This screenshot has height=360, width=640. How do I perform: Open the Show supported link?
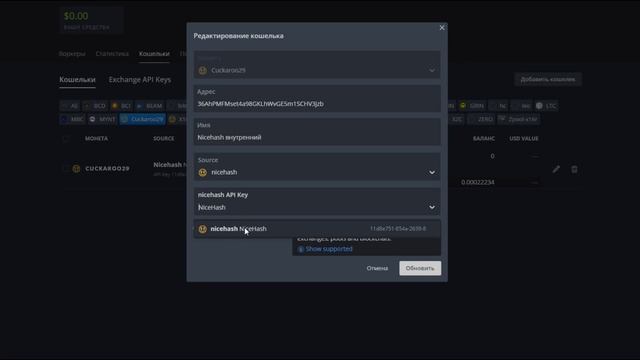tap(329, 249)
